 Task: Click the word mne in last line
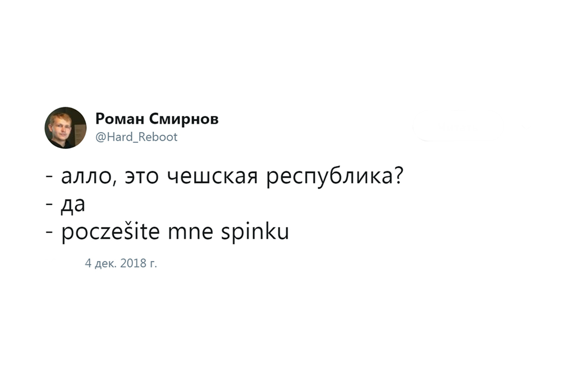click(191, 233)
